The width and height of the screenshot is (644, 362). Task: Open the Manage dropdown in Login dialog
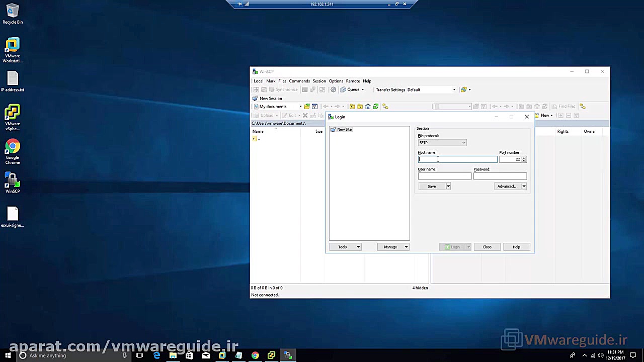point(406,247)
